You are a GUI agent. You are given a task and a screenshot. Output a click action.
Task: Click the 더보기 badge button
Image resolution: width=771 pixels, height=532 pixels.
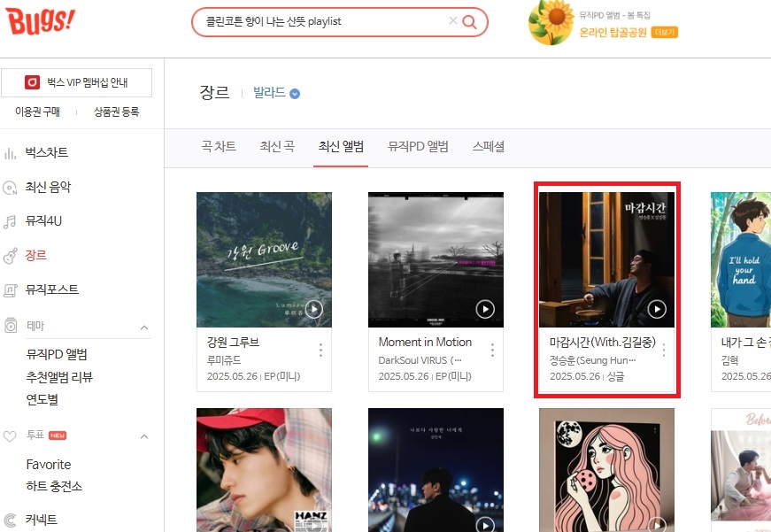[664, 33]
